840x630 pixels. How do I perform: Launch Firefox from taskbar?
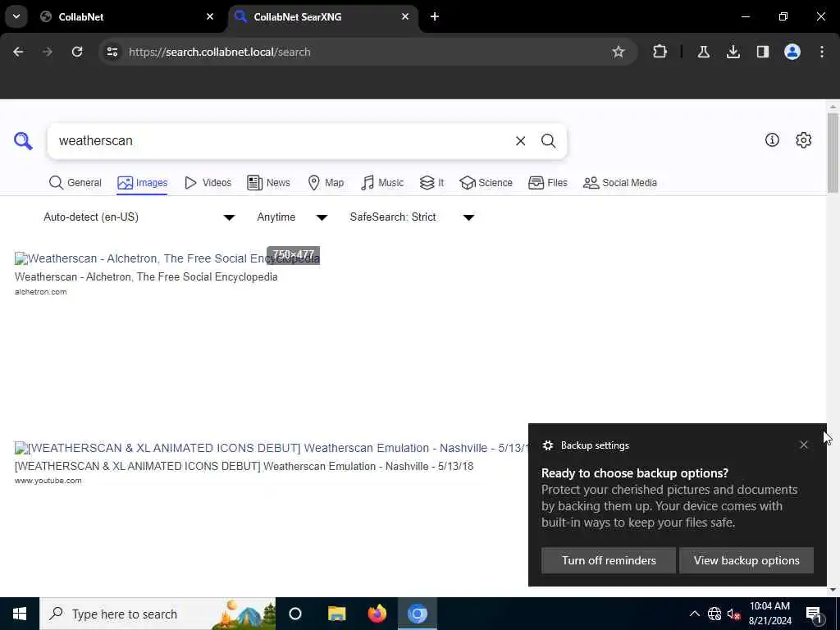tap(377, 614)
